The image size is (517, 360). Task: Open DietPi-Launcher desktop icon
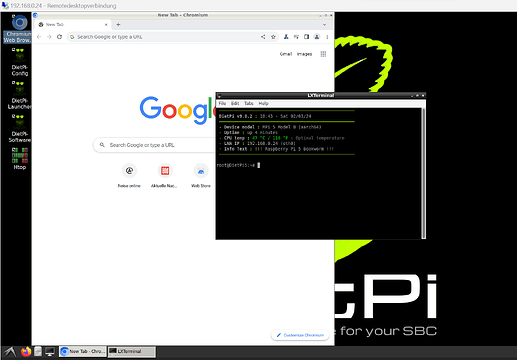click(x=19, y=95)
